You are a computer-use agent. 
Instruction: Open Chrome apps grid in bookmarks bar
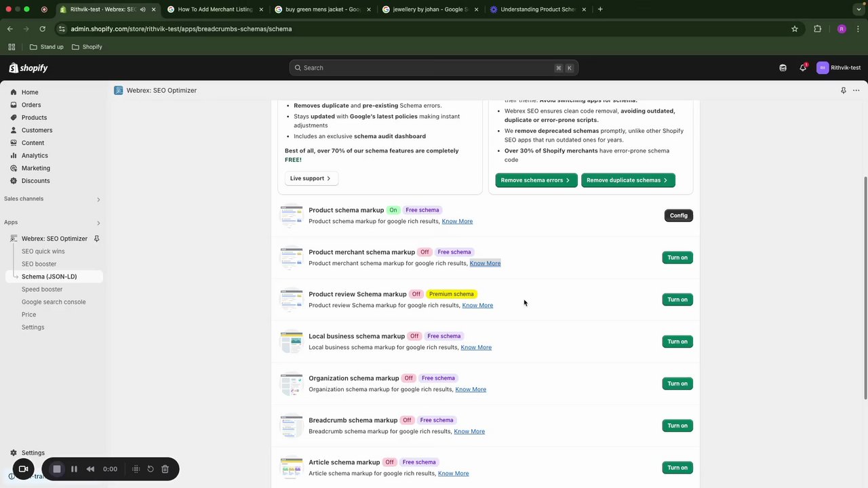tap(12, 47)
